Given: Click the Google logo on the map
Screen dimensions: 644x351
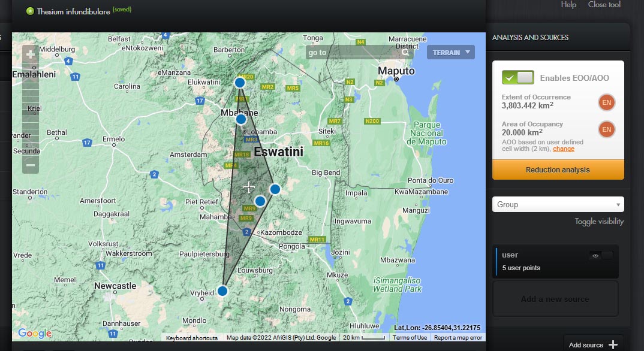Looking at the screenshot, I should (34, 334).
